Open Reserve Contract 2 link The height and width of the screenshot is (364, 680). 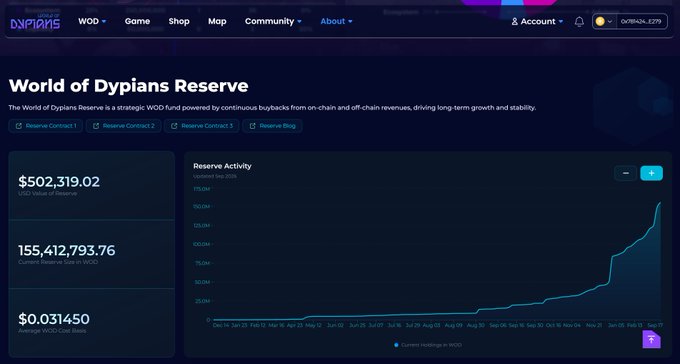tap(124, 126)
